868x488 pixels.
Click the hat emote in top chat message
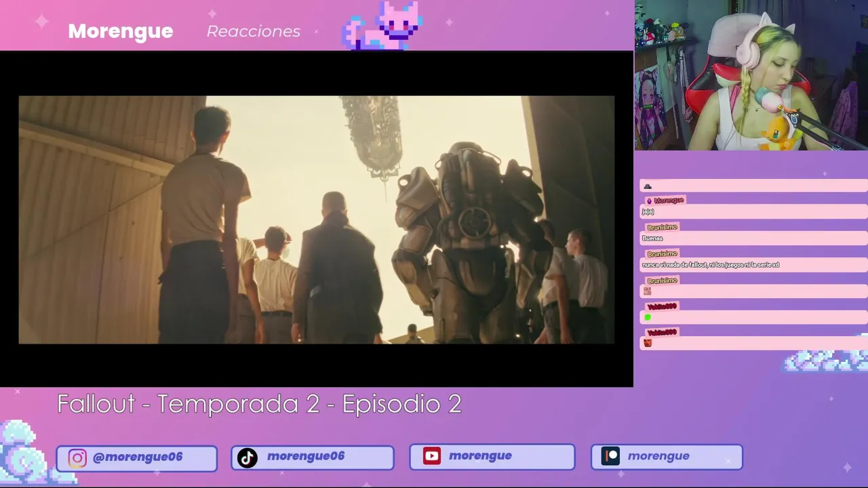coord(648,186)
